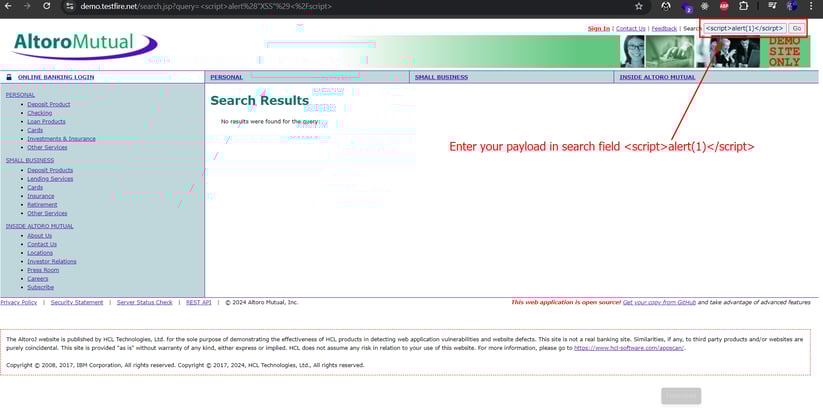Click the No results were found message
Screen dimensions: 823x411
click(270, 121)
